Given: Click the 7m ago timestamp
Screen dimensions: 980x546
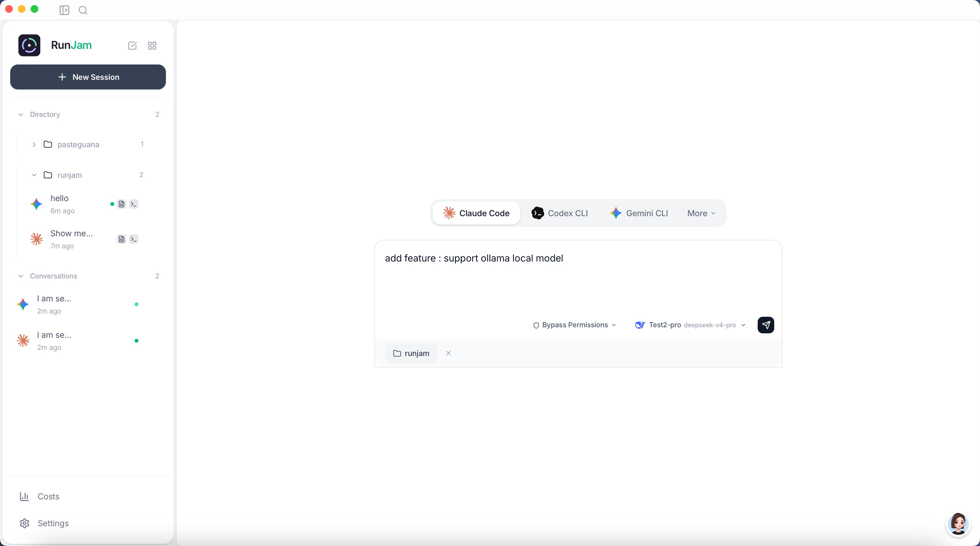Looking at the screenshot, I should click(x=62, y=246).
